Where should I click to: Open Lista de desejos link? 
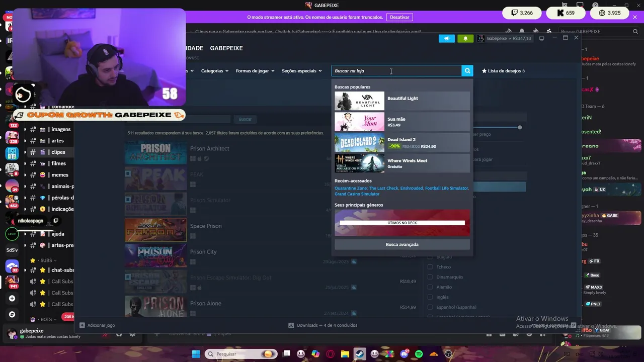(503, 71)
